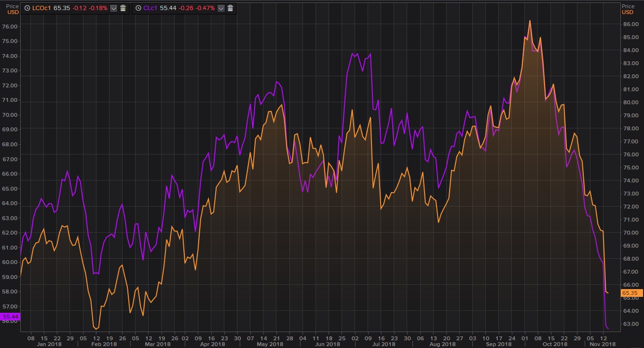644x348 pixels.
Task: Select the purple CLc1 ticker label
Action: click(151, 8)
